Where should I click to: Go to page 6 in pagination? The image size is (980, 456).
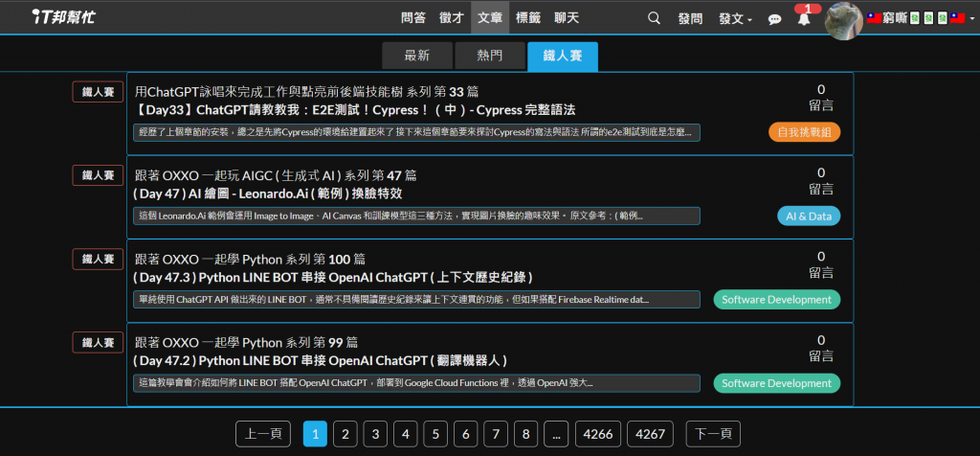pos(466,434)
